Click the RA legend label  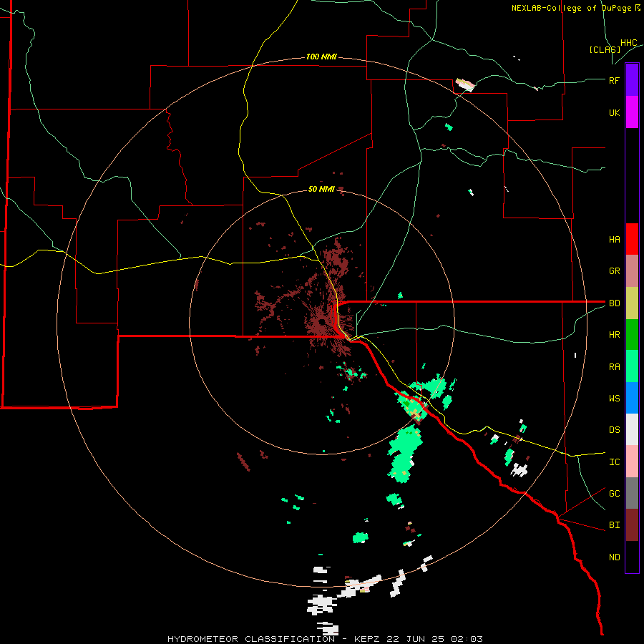(x=615, y=367)
